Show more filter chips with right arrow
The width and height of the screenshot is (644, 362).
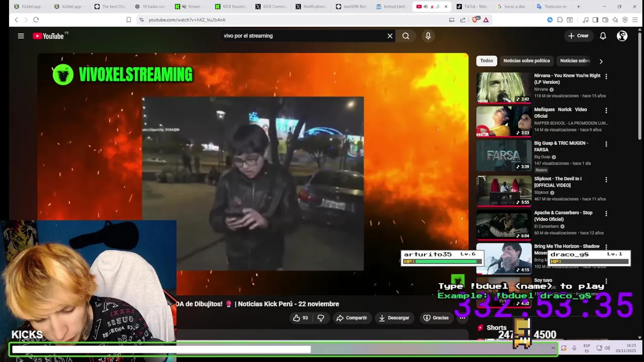[x=600, y=61]
